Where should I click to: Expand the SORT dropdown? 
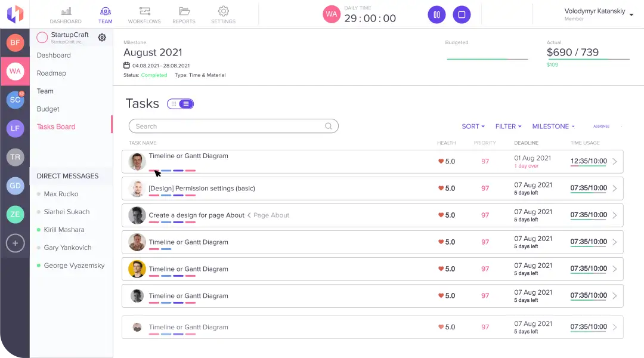473,126
